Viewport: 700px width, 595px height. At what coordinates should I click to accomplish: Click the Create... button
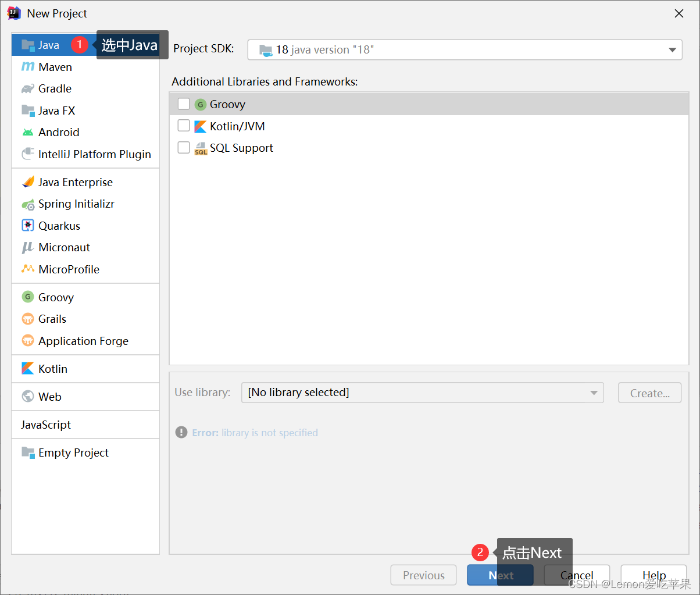tap(650, 393)
